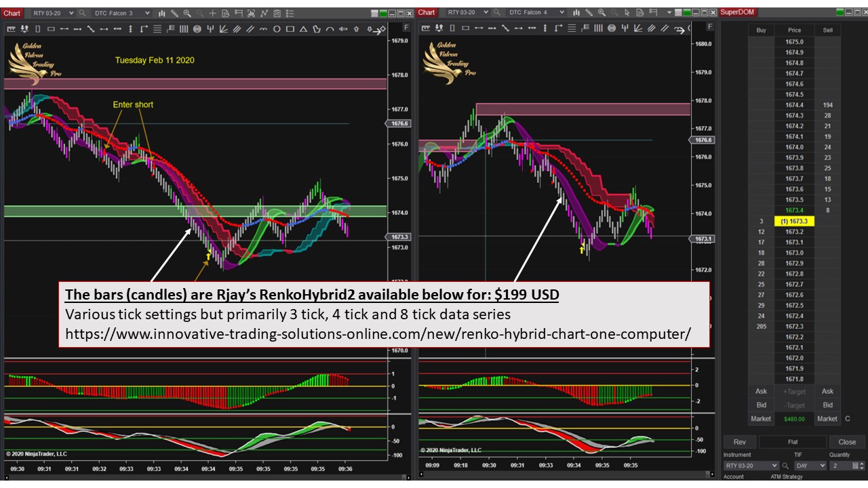Click the Rev button in SuperDOM
The height and width of the screenshot is (488, 868).
pos(740,442)
